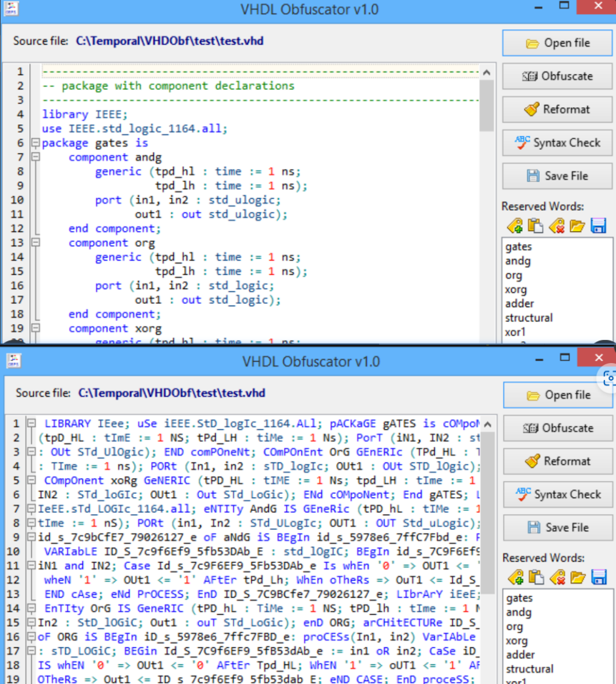Save the reserved words list via floppy disk icon

(x=598, y=225)
